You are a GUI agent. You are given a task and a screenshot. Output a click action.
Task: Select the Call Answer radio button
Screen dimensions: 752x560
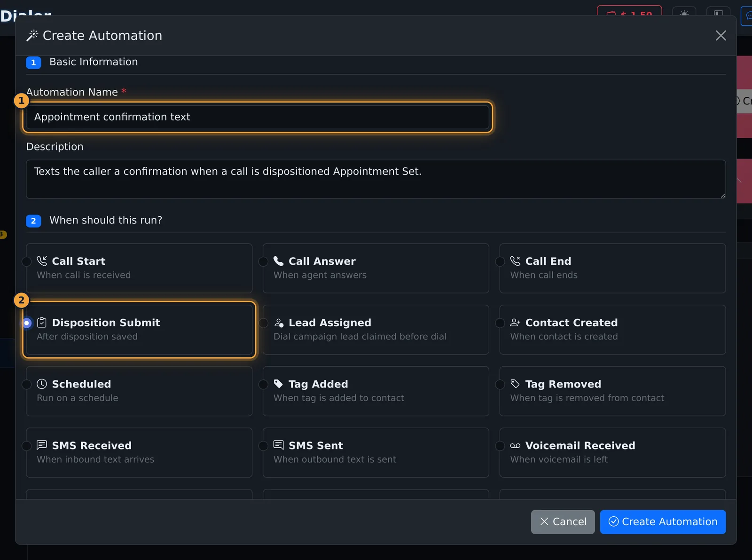coord(264,261)
